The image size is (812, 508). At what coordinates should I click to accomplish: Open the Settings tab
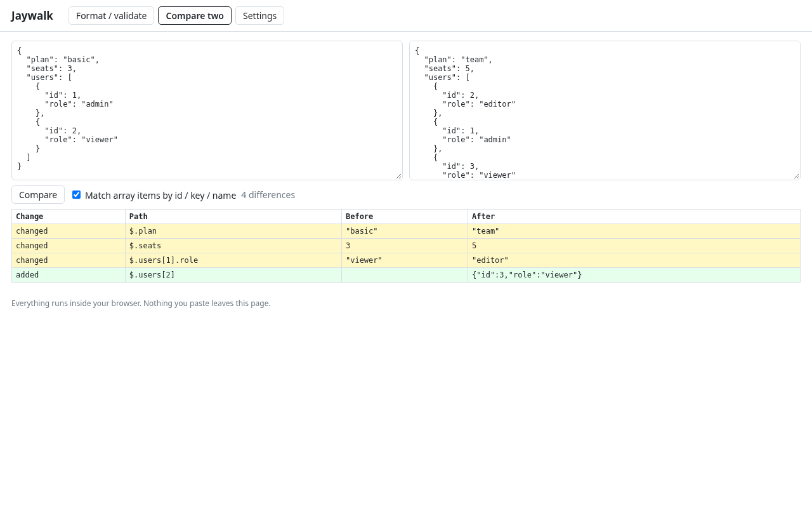pos(259,16)
